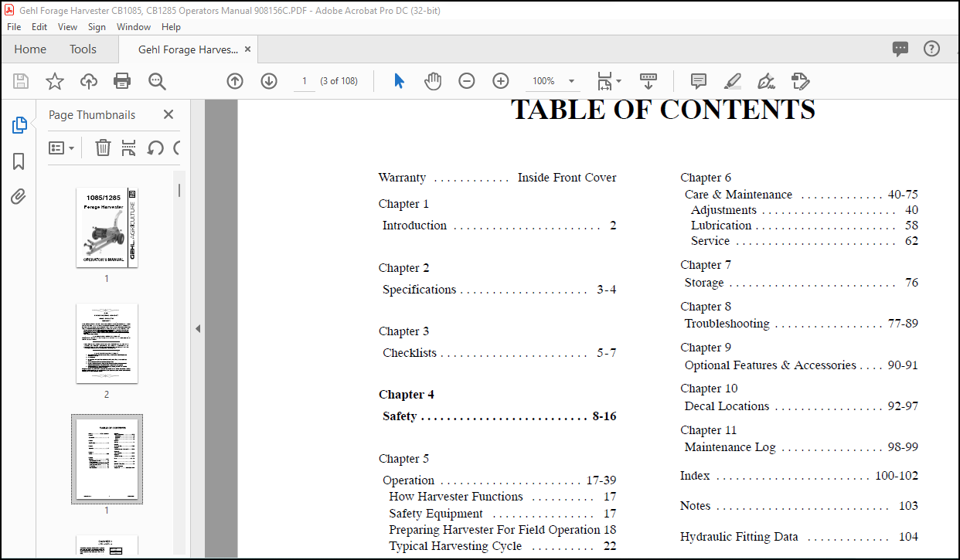Open the fit page options dropdown arrow
960x560 pixels.
pyautogui.click(x=618, y=81)
